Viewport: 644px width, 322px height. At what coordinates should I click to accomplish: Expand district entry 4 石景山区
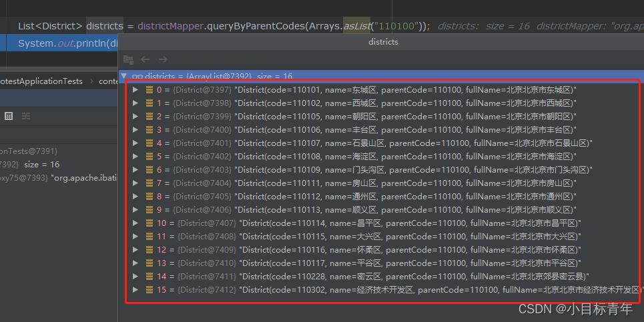click(135, 143)
